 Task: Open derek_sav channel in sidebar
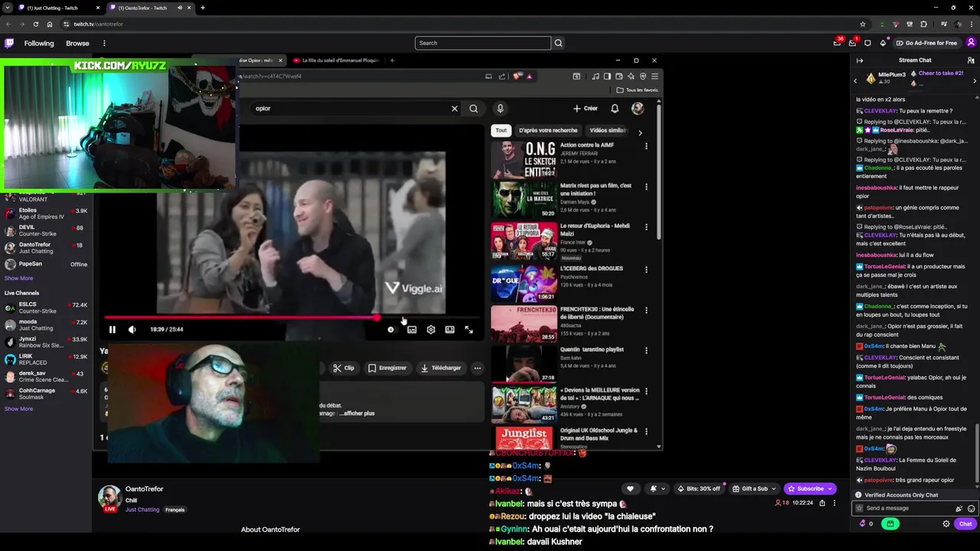[x=46, y=377]
